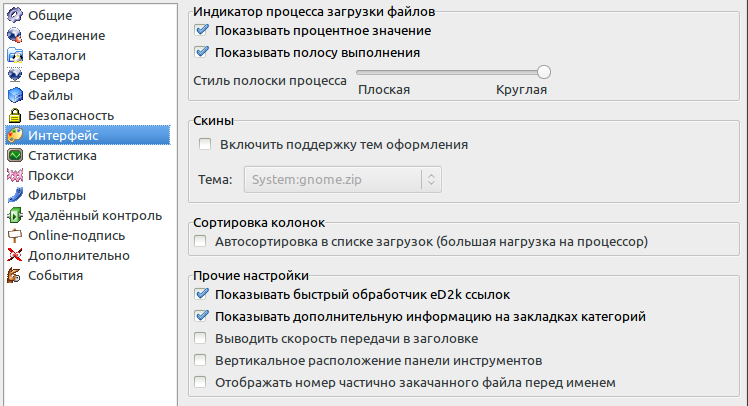Click the Плоская slider label

tap(384, 90)
